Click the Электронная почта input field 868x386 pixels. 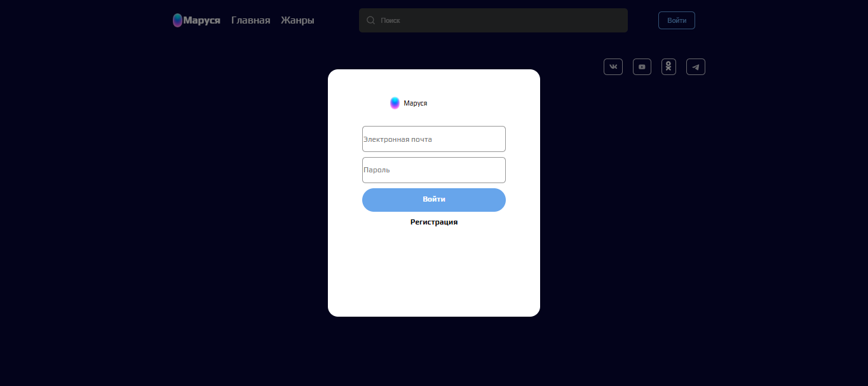(x=434, y=139)
